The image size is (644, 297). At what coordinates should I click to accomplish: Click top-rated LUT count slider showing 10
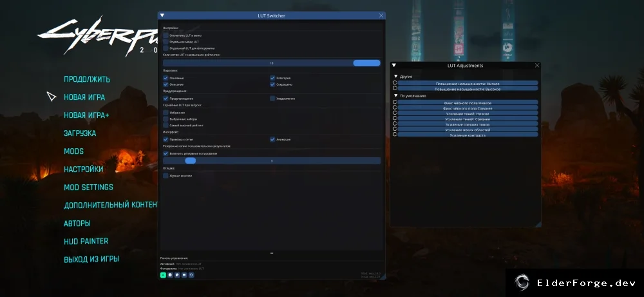click(272, 63)
